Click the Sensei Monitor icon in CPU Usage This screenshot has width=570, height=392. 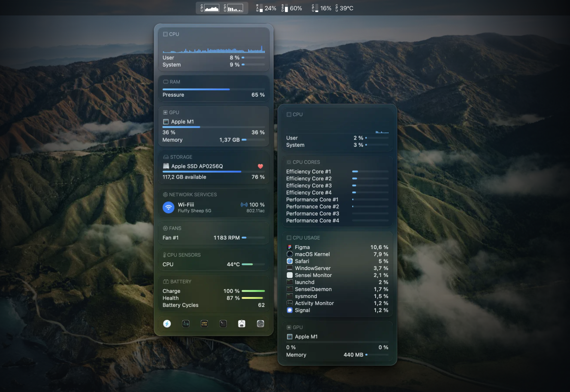point(290,275)
